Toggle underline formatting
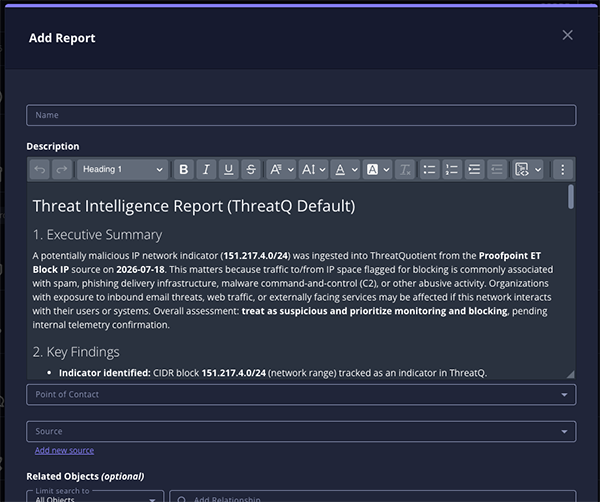The width and height of the screenshot is (600, 502). (228, 169)
